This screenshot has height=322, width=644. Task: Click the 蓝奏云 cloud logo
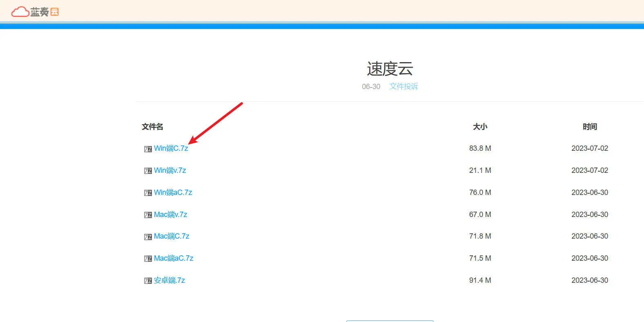[35, 12]
